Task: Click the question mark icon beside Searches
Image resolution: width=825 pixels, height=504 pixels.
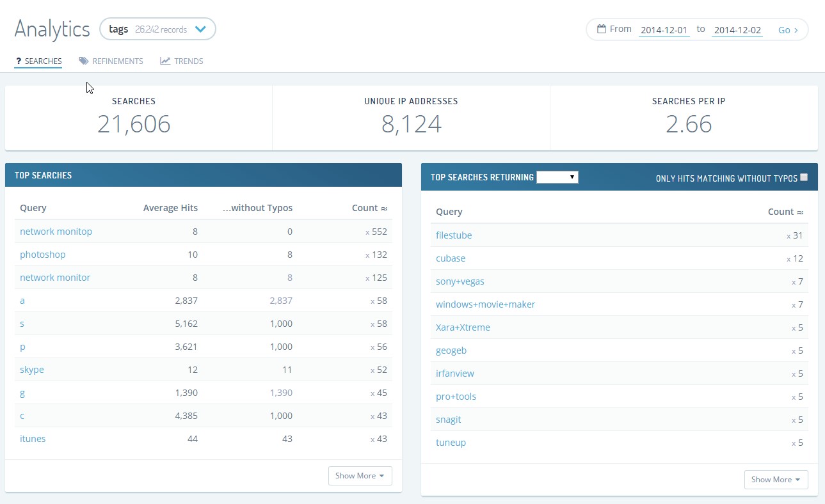Action: coord(19,61)
